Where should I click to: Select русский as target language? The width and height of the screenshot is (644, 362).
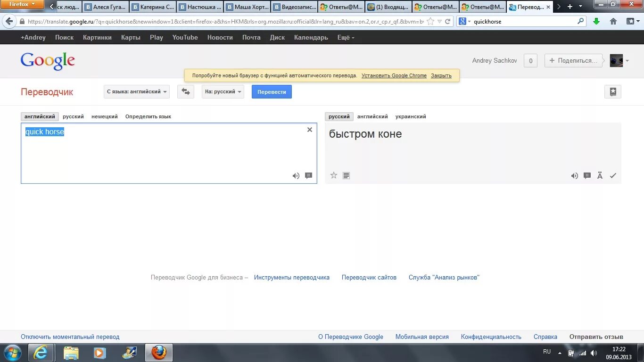(x=339, y=116)
